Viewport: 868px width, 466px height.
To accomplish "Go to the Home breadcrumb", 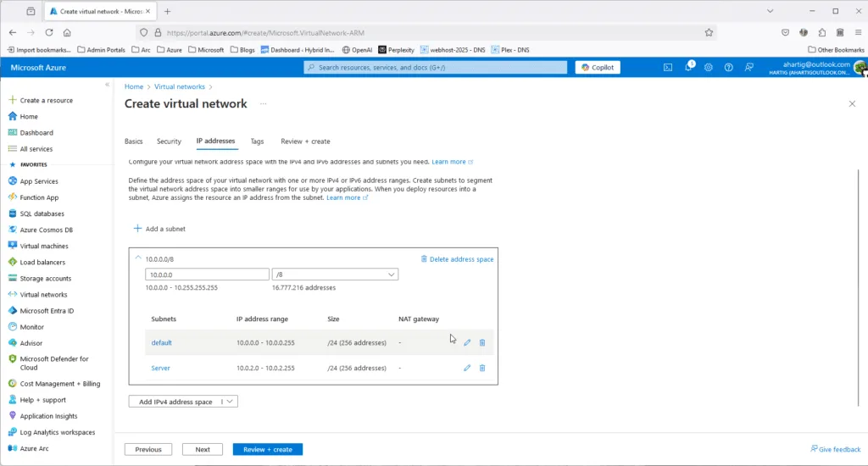I will coord(133,87).
